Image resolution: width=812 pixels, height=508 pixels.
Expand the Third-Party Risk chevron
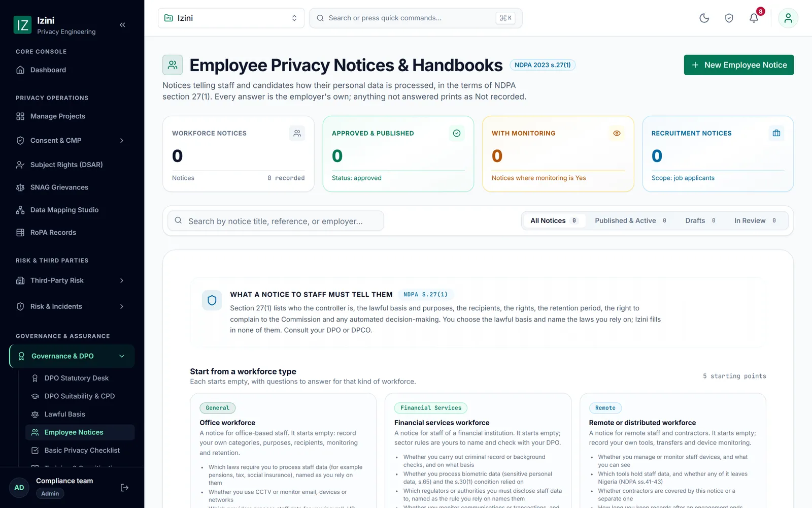pyautogui.click(x=122, y=280)
